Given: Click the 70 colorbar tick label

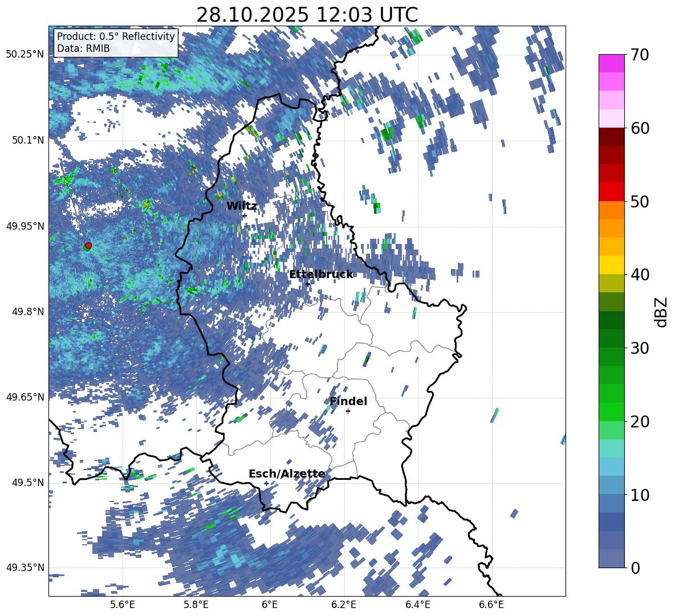Looking at the screenshot, I should pyautogui.click(x=640, y=55).
